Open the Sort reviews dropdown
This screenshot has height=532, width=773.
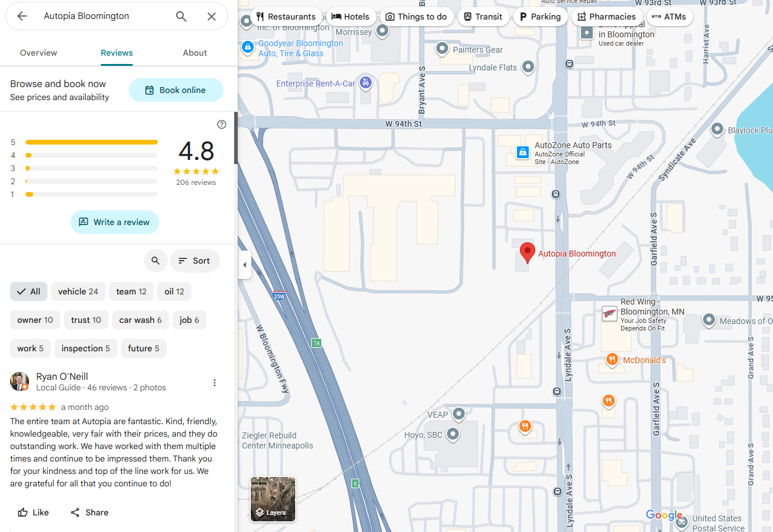(195, 261)
